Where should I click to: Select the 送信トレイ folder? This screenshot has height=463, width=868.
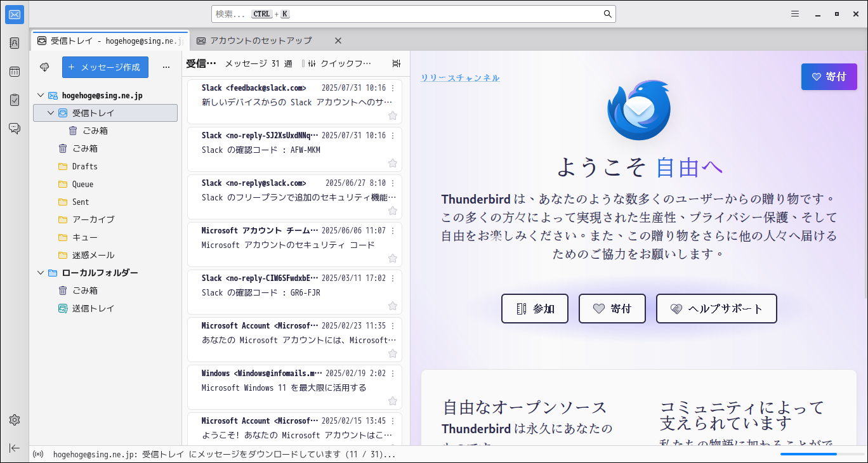point(105,308)
